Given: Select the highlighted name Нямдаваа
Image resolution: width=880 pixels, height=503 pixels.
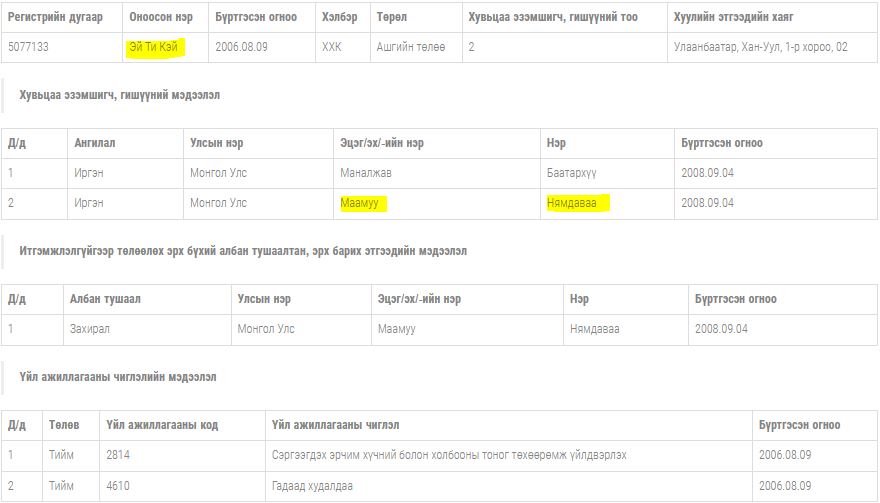Looking at the screenshot, I should [578, 203].
